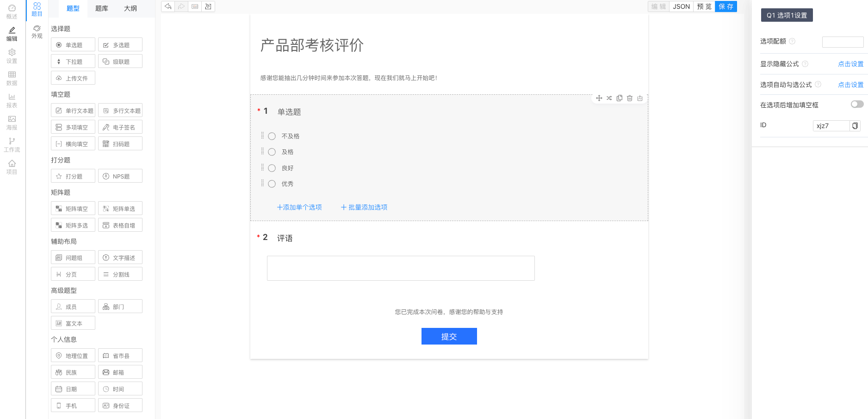Open the keyboard shortcuts icon in toolbar
Image resolution: width=868 pixels, height=419 pixels.
(x=194, y=6)
